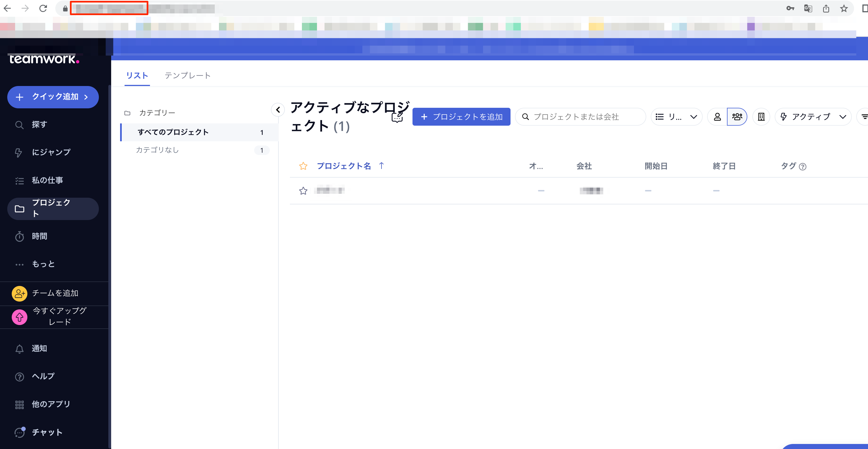
Task: Toggle the all-people group filter button
Action: click(737, 117)
